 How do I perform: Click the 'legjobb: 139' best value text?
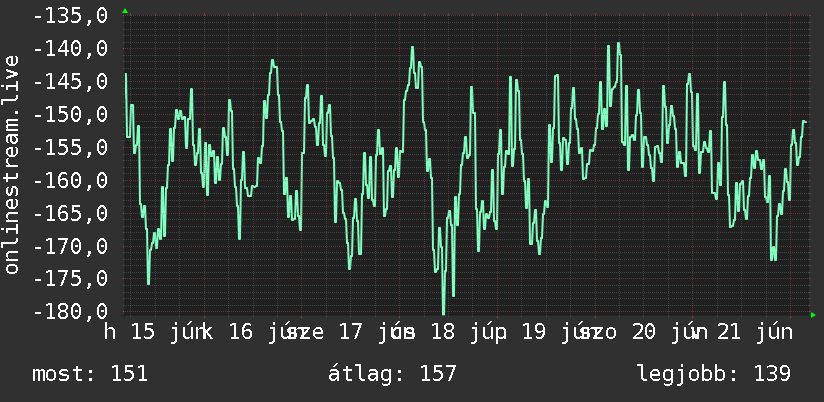click(714, 374)
